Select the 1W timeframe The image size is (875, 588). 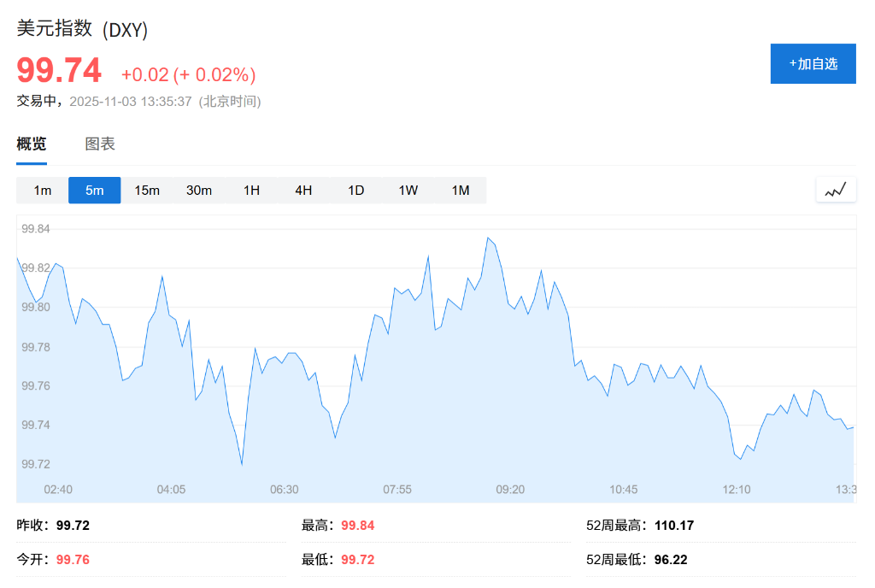point(408,190)
